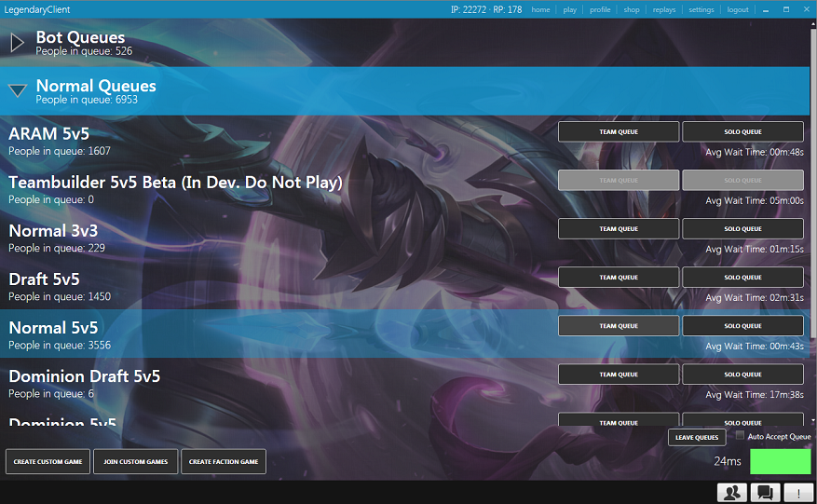The width and height of the screenshot is (817, 504).
Task: Click Teambuilder 5v5 Beta Solo Queue
Action: pyautogui.click(x=742, y=181)
